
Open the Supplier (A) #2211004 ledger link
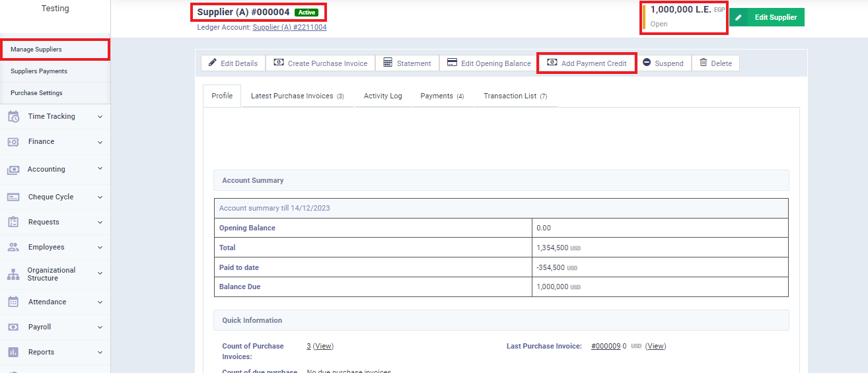click(289, 28)
